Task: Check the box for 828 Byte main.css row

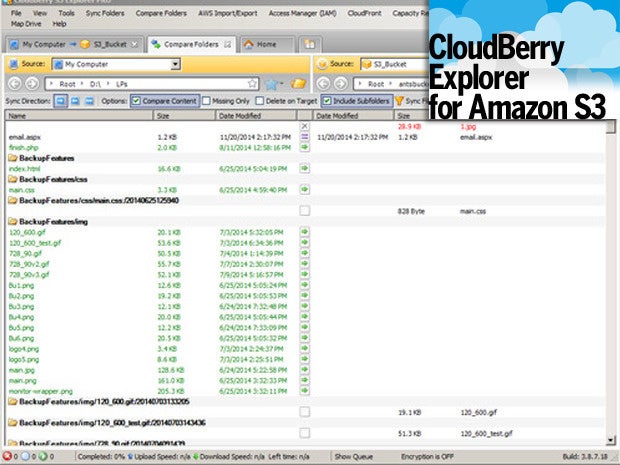Action: [x=304, y=211]
